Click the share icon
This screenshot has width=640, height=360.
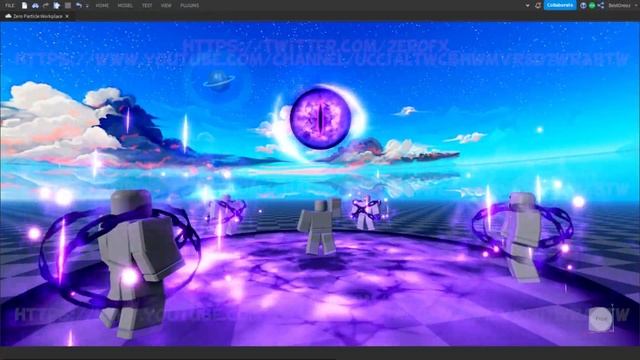point(601,5)
